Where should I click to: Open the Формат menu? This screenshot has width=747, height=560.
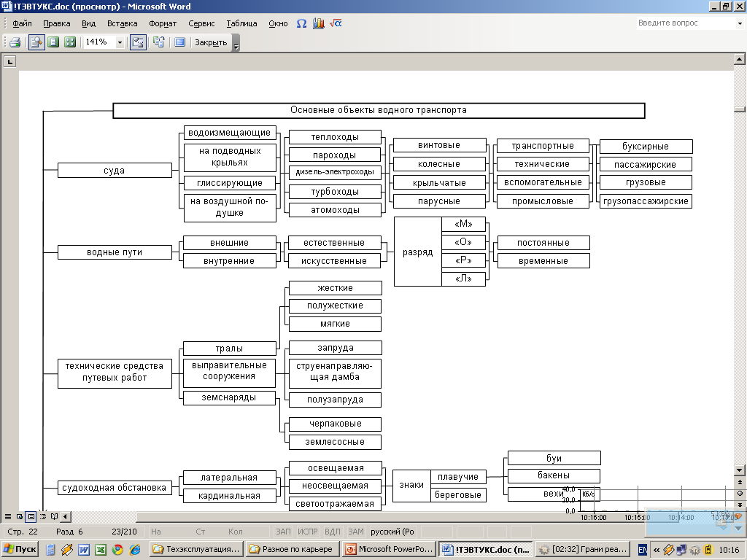point(163,23)
